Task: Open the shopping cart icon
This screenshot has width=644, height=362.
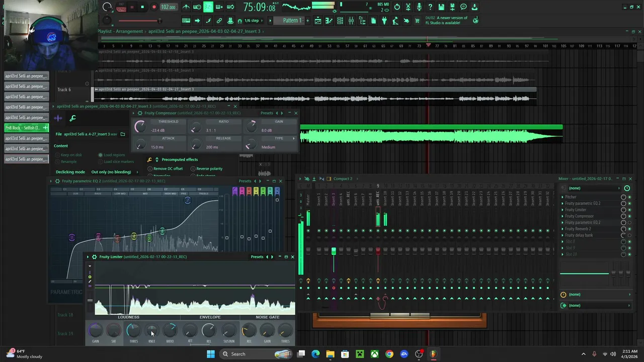Action: tap(417, 21)
